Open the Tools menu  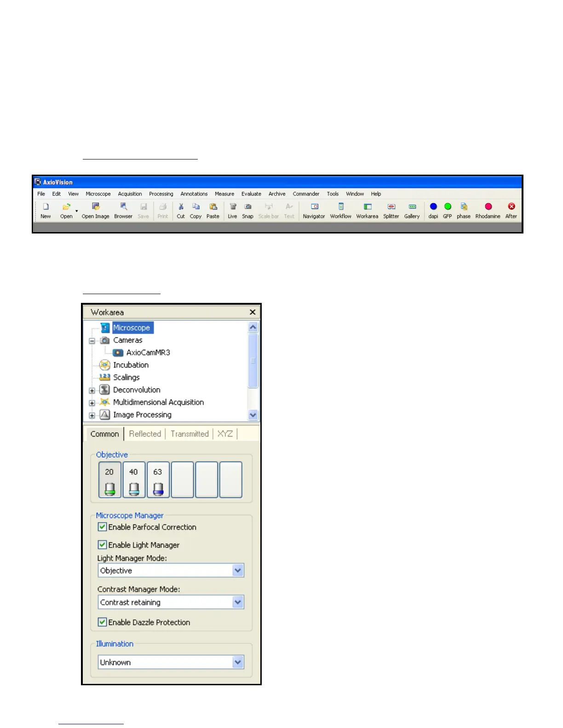click(x=333, y=194)
